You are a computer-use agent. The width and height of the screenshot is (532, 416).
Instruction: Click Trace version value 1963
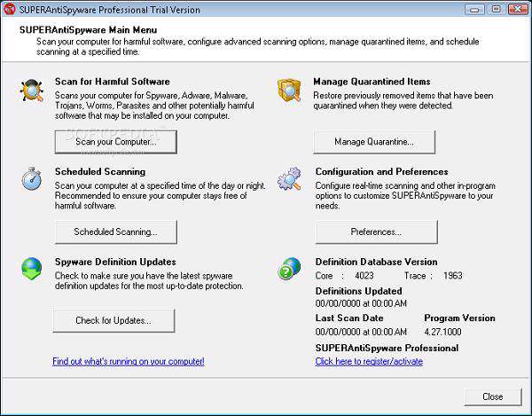452,276
